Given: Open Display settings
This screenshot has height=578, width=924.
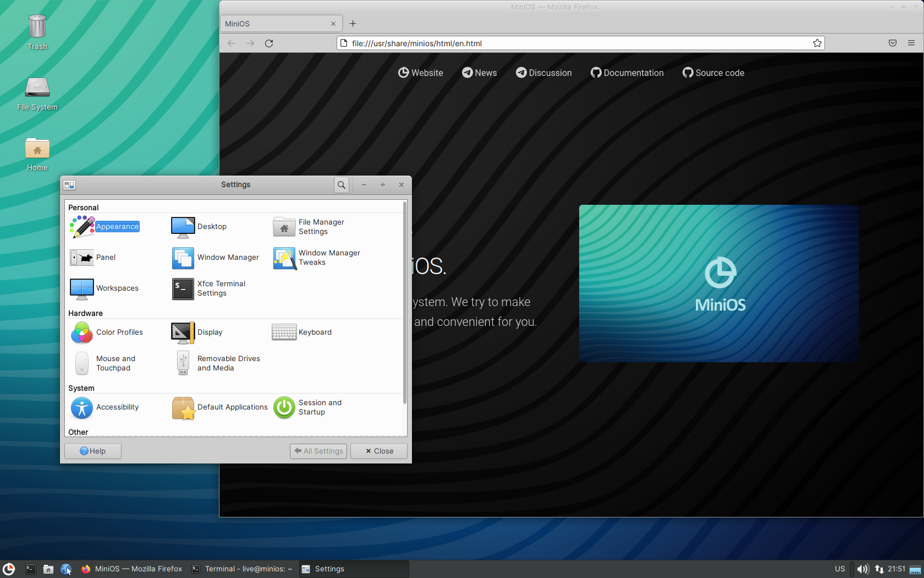Looking at the screenshot, I should (x=197, y=332).
